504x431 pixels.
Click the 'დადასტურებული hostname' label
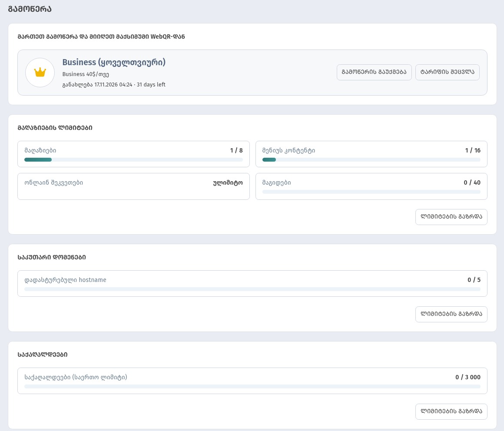(65, 280)
